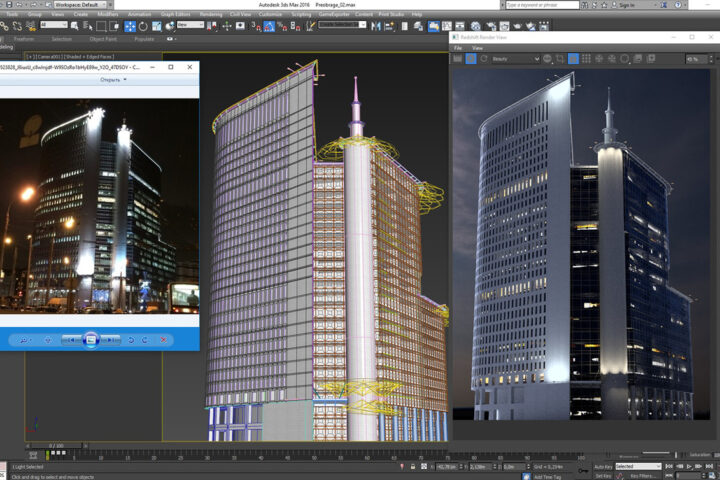Toggle the 3D Snaps button
720x480 pixels.
click(x=256, y=27)
